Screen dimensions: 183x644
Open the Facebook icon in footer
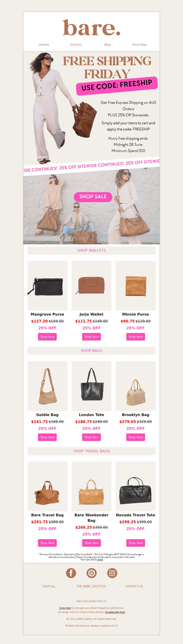pos(71,573)
